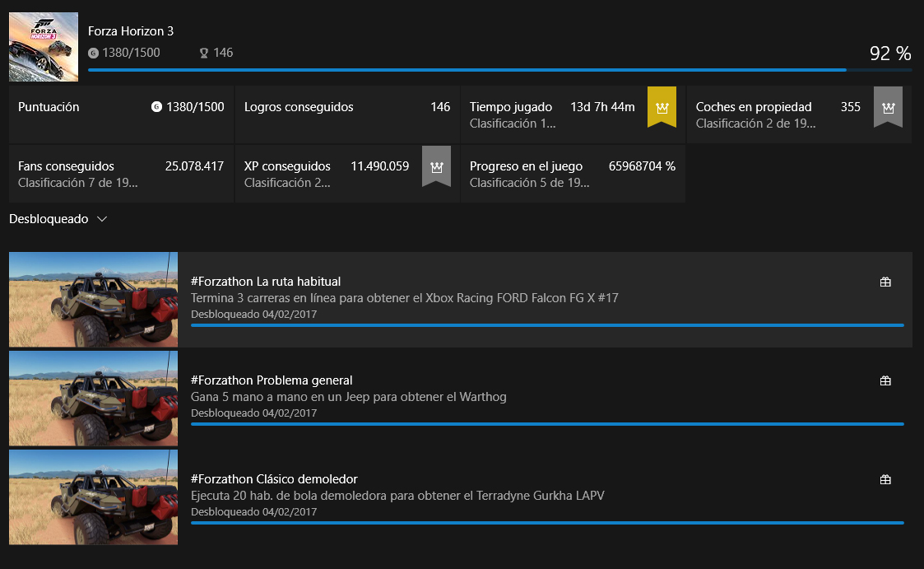924x569 pixels.
Task: Open the Tiempo jugado stat tile
Action: (x=573, y=114)
